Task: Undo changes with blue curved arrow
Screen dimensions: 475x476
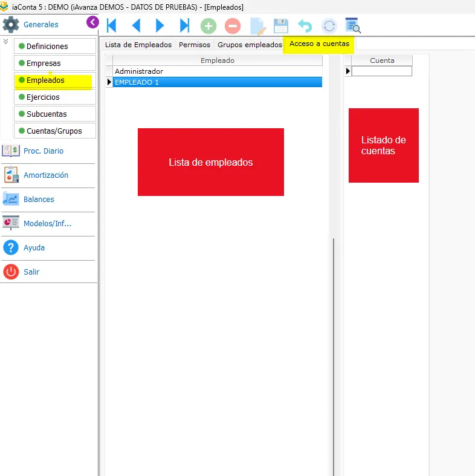Action: (x=305, y=26)
